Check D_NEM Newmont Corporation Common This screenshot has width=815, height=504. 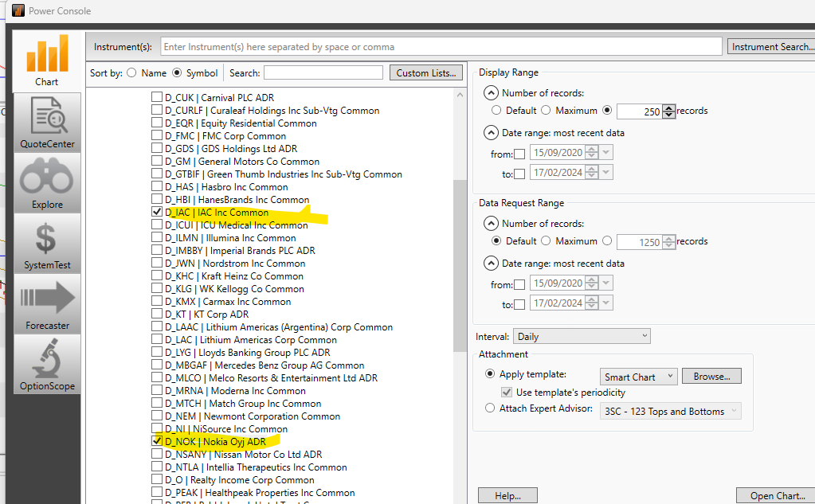point(156,415)
